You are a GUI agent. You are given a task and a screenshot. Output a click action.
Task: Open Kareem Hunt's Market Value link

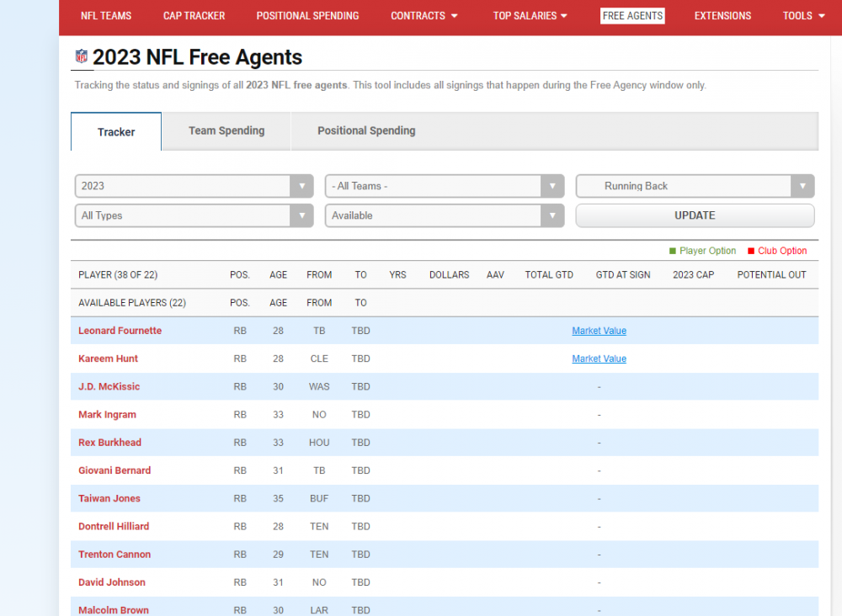(599, 358)
